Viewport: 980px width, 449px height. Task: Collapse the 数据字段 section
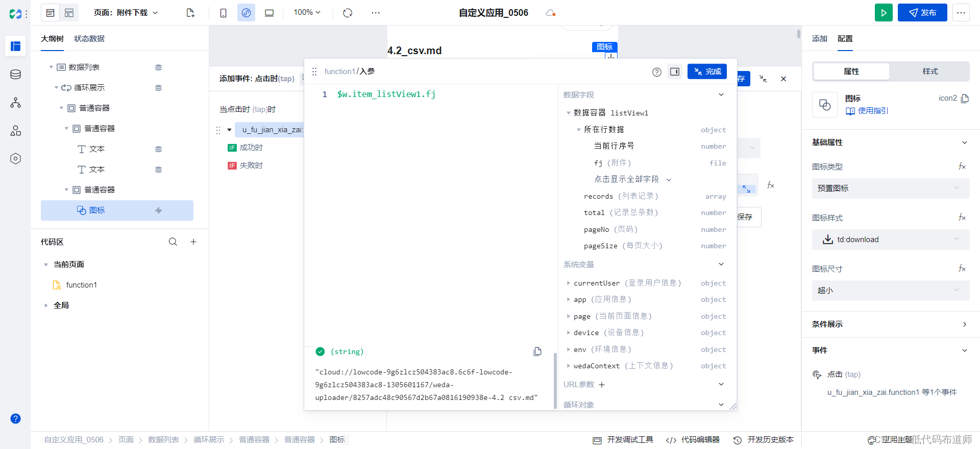pos(721,94)
